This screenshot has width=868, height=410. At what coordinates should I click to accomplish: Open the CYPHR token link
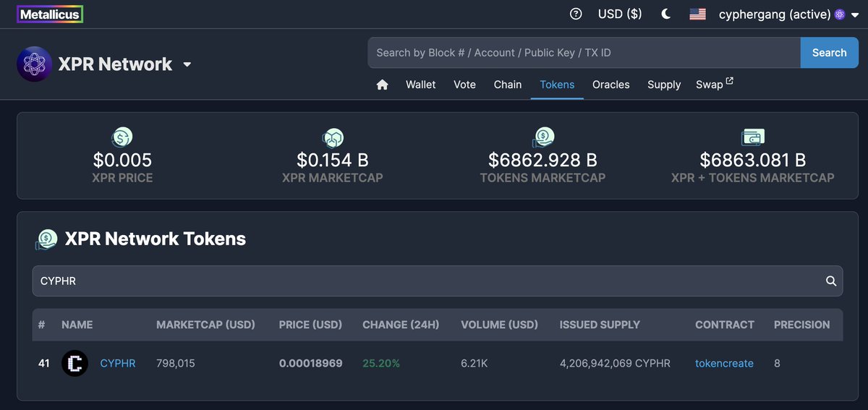tap(118, 363)
